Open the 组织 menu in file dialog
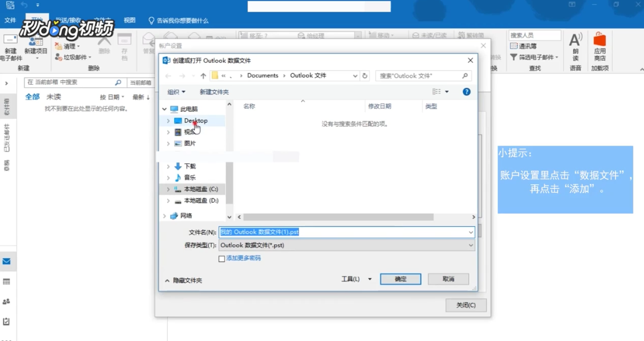 coord(176,92)
